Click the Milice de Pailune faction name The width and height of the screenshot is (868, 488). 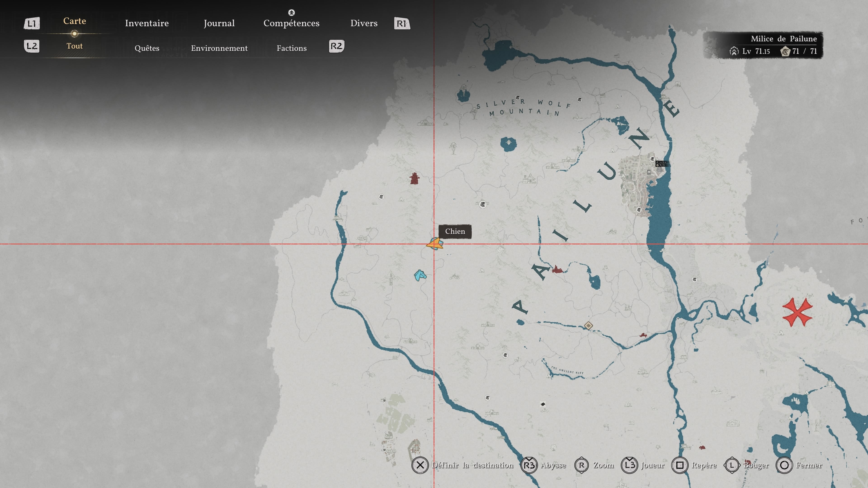[x=784, y=39]
